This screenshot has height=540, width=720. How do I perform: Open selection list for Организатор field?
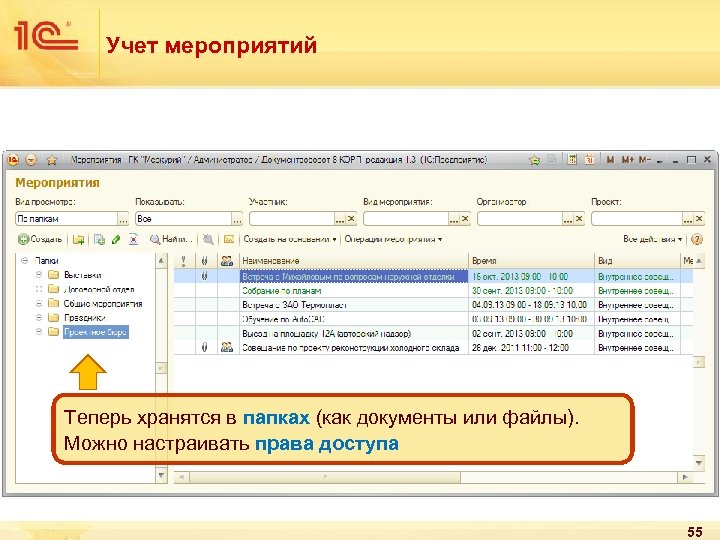568,219
